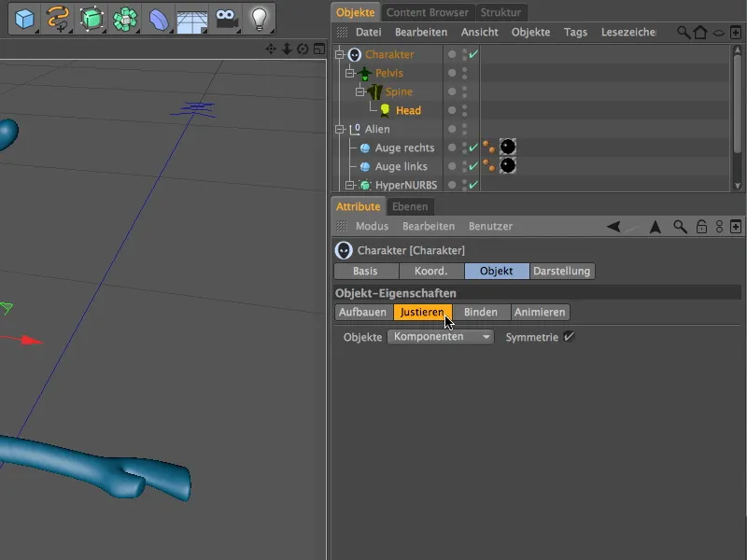Screen dimensions: 747x560
Task: Click the HyperNURBS generator toolbar icon
Action: tap(91, 19)
